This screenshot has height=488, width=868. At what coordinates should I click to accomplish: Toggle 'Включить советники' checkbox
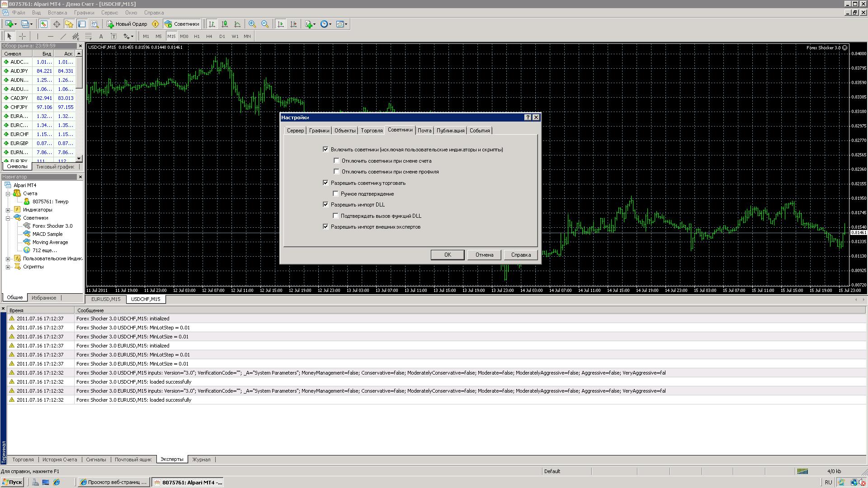[x=325, y=149]
